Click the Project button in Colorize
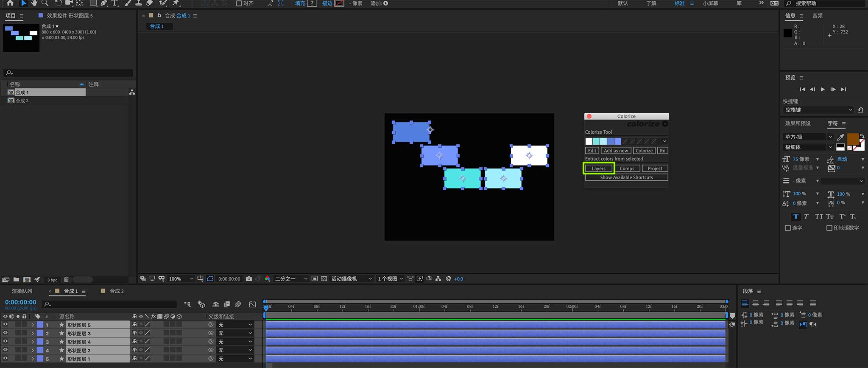The image size is (868, 368). pyautogui.click(x=655, y=169)
